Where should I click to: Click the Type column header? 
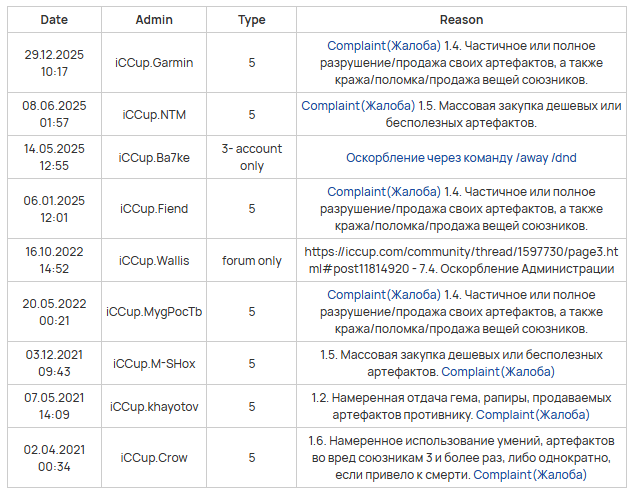251,20
